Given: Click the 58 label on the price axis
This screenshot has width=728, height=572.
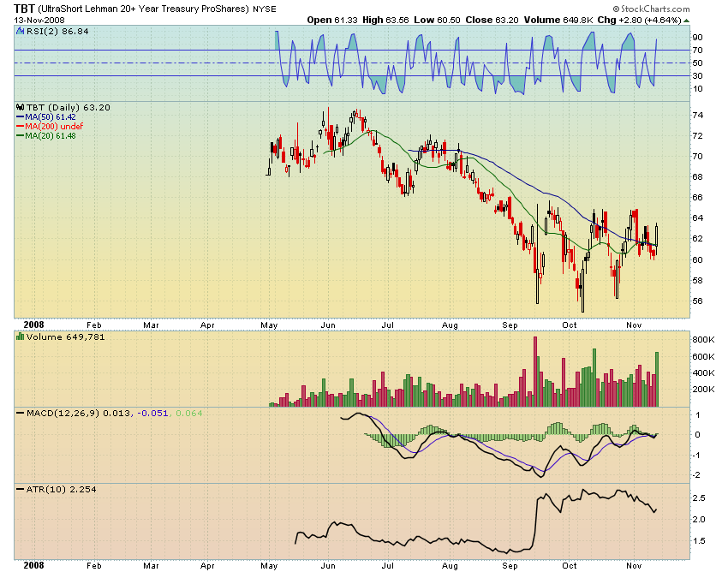Looking at the screenshot, I should [697, 280].
